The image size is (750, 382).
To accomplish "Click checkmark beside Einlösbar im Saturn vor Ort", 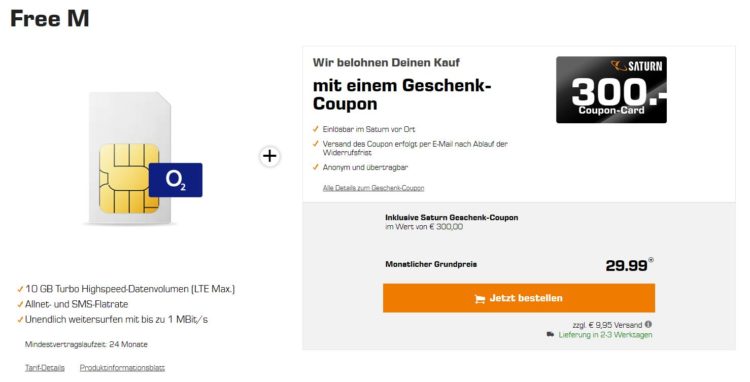I will click(x=315, y=129).
